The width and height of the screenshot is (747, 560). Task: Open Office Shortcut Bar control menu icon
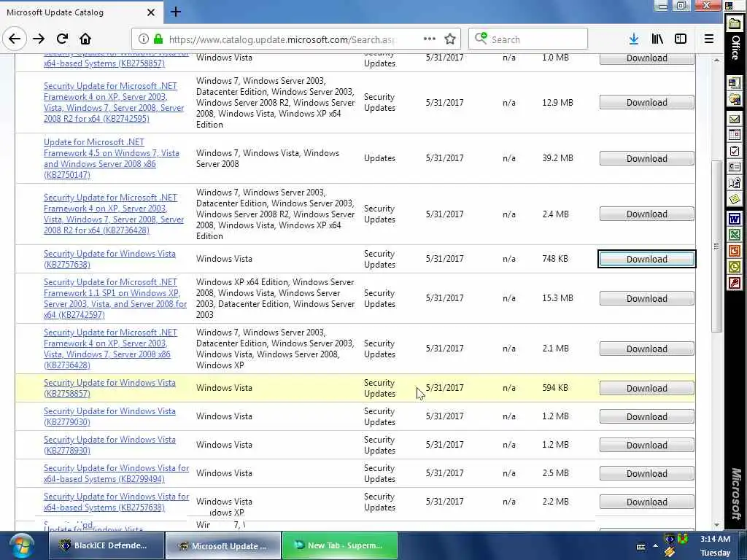pos(729,5)
